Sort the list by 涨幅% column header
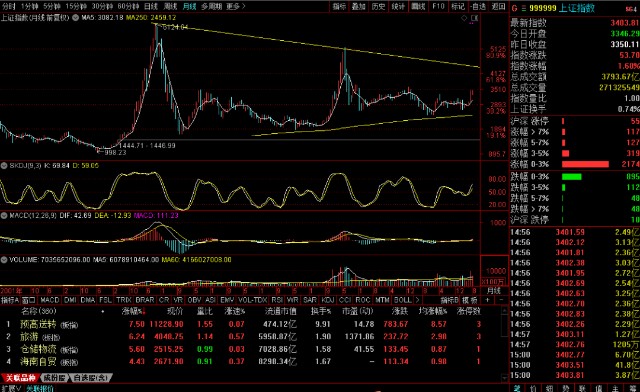This screenshot has width=640, height=392. click(133, 311)
